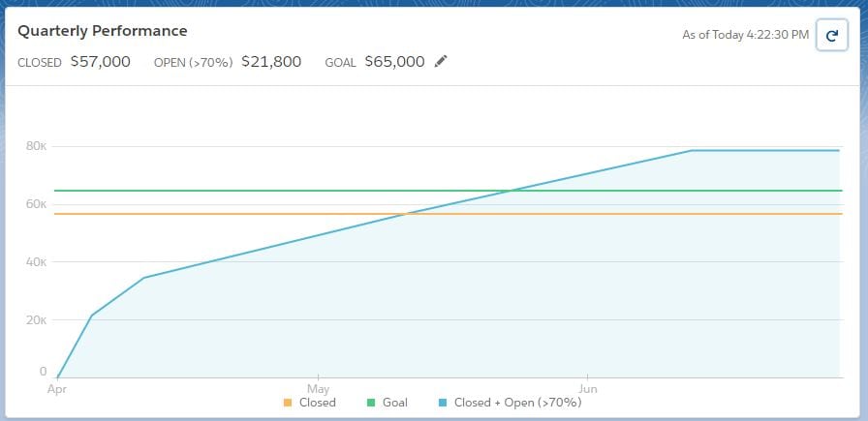Click the As of Today timestamp
Viewport: 868px width, 421px height.
(x=746, y=35)
